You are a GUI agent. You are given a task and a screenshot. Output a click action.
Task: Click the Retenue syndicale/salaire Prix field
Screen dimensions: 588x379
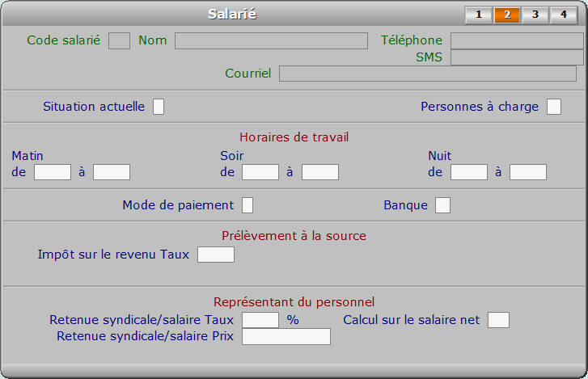coord(286,337)
